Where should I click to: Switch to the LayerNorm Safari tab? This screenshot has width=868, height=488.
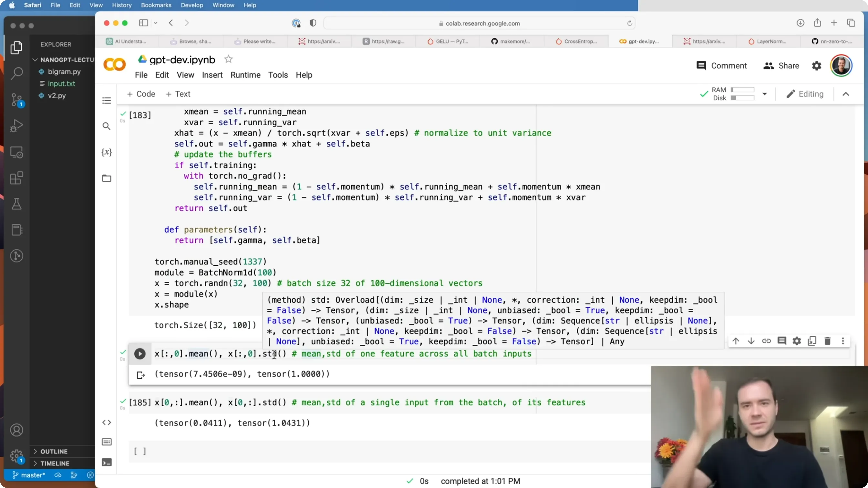(768, 41)
